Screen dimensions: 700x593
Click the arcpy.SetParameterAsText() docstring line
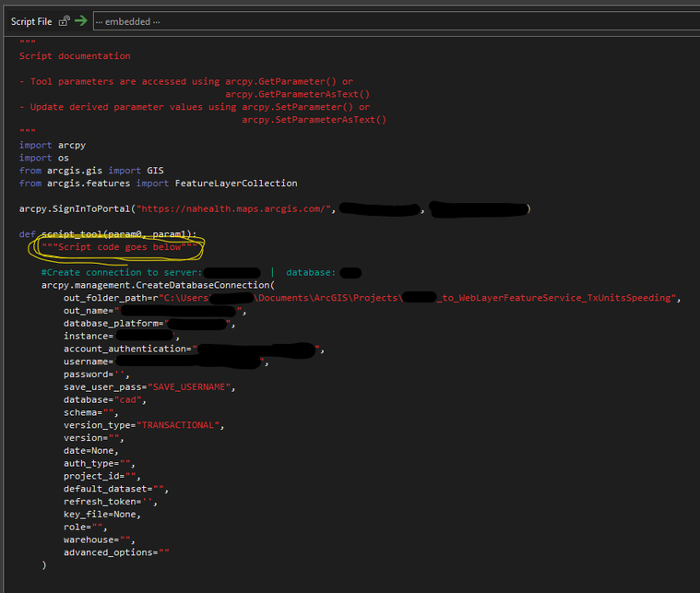pyautogui.click(x=314, y=120)
